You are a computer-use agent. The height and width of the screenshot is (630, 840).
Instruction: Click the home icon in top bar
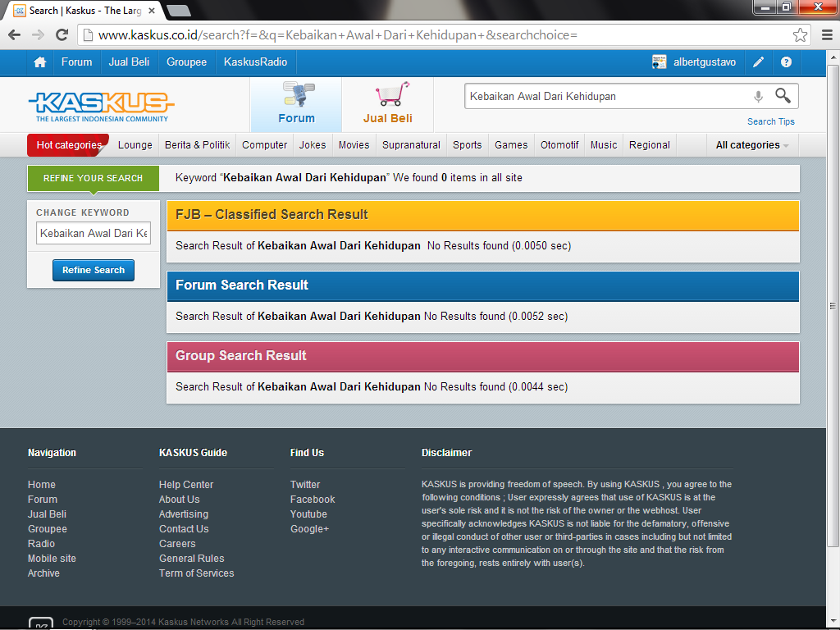39,62
